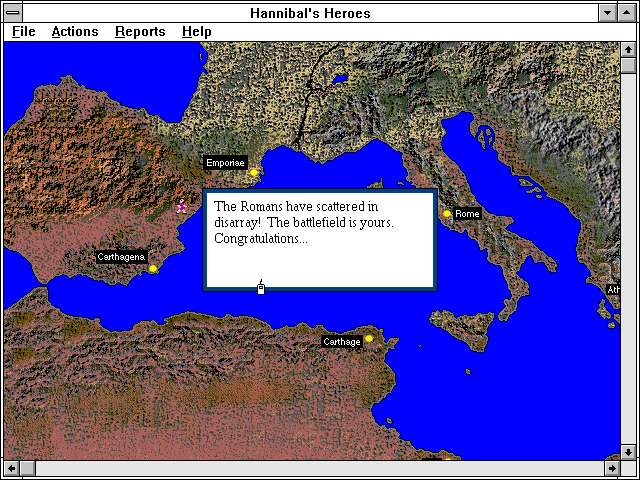Click the horizontal scrollbar right arrow
Screen dimensions: 640x480
tap(612, 468)
